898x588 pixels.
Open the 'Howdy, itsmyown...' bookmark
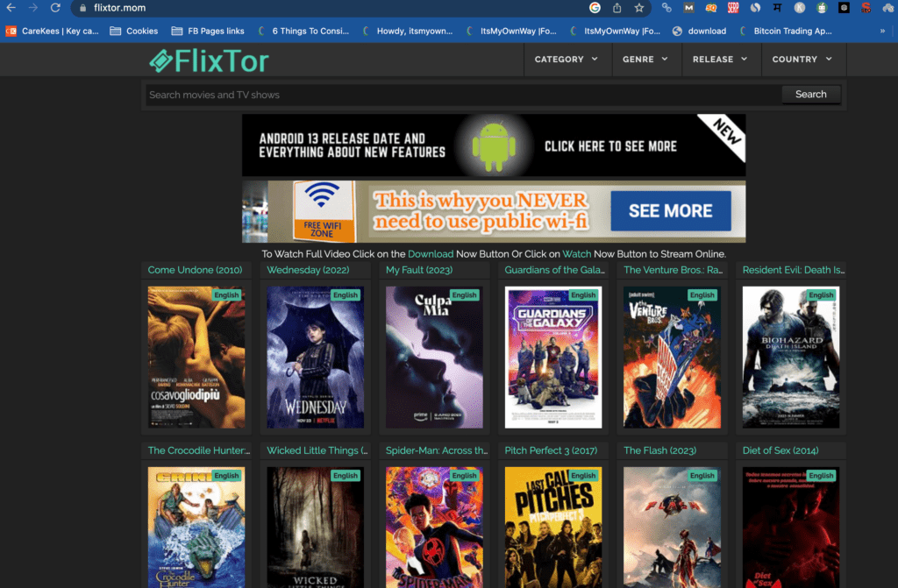[407, 31]
